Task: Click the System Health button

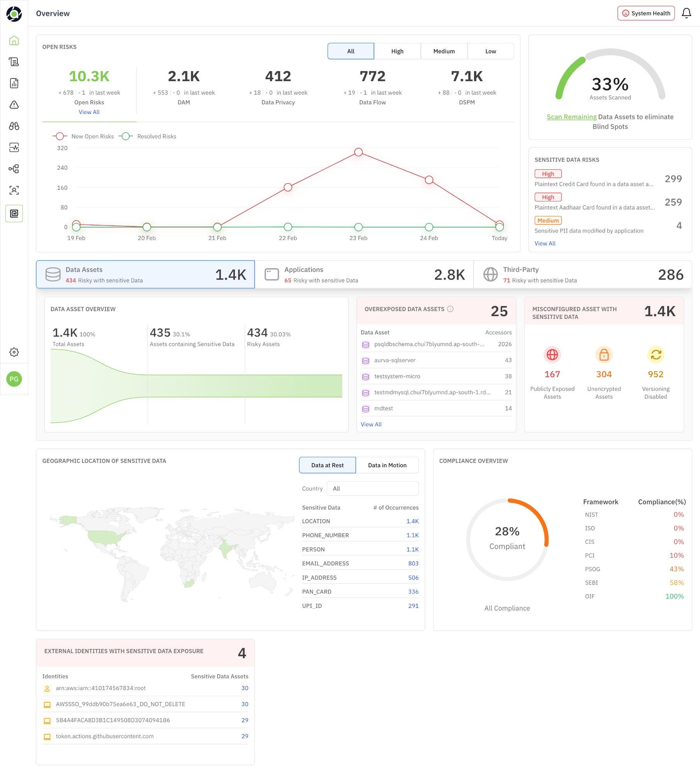Action: coord(646,13)
